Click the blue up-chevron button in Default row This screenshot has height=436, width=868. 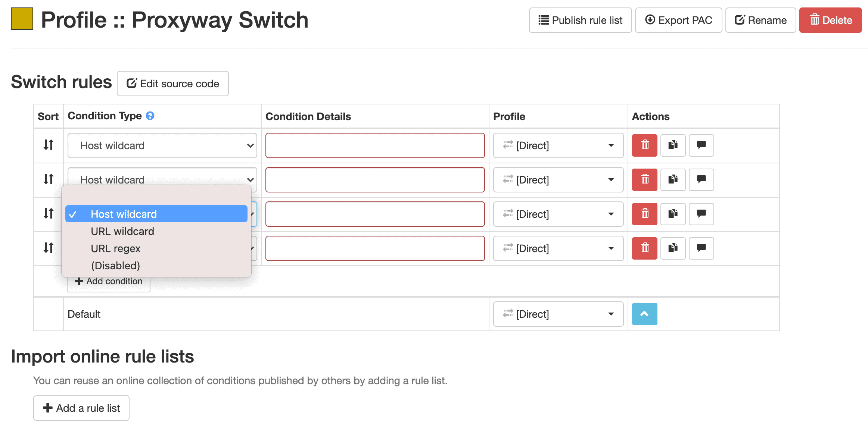[645, 314]
